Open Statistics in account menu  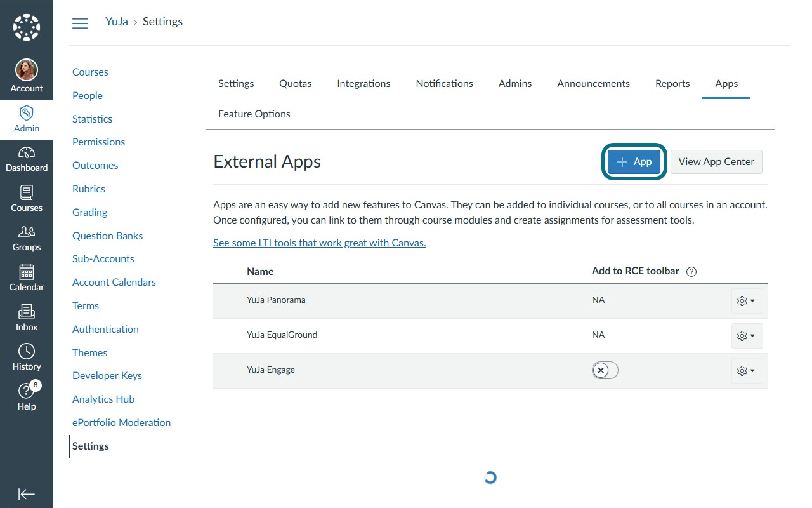(x=92, y=119)
